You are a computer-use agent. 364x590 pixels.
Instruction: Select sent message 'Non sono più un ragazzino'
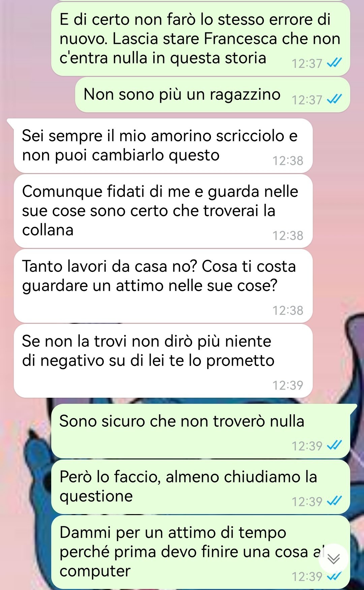coord(212,95)
